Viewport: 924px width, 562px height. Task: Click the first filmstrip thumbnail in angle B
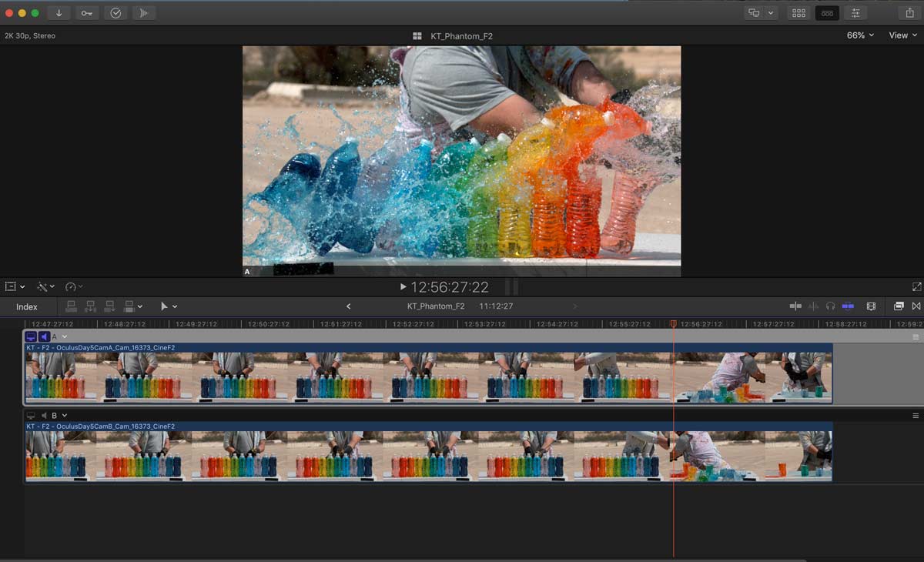61,456
